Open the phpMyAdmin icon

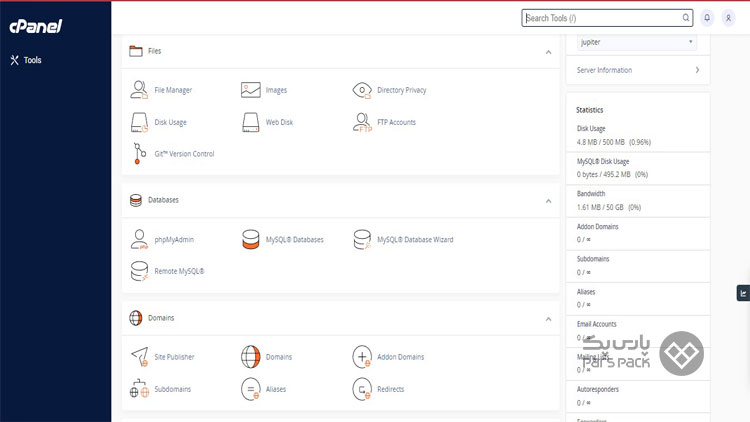pos(139,240)
